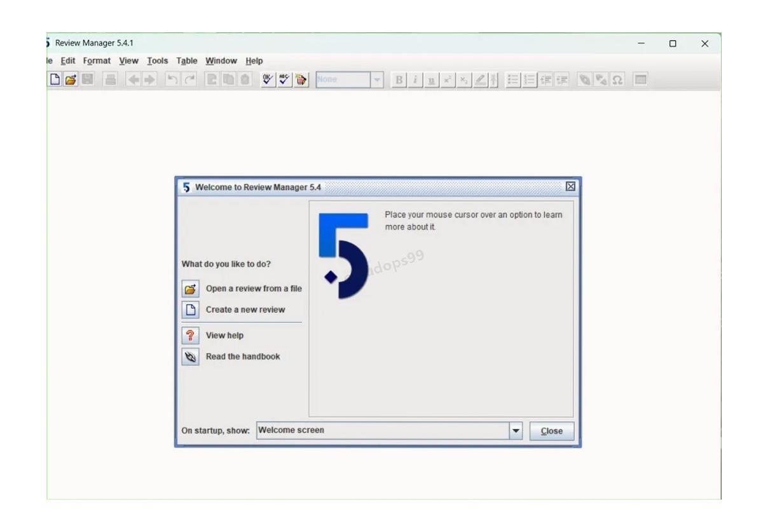Click the New review toolbar icon

55,80
